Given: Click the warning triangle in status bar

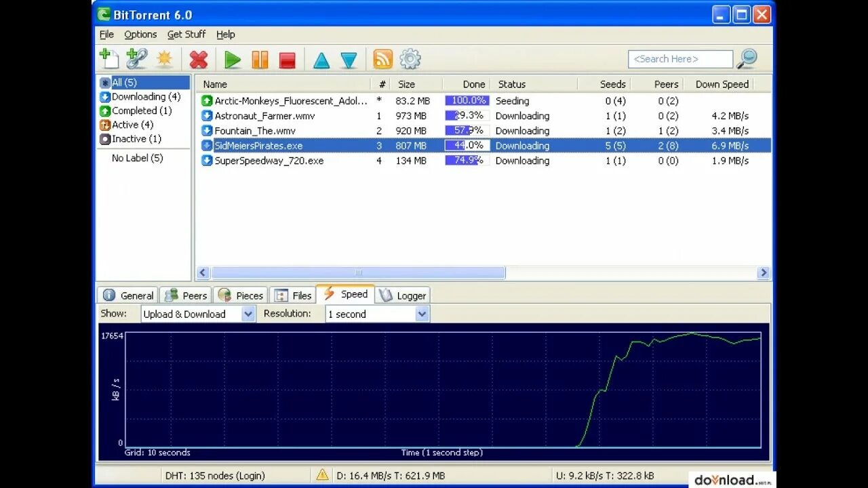Looking at the screenshot, I should pyautogui.click(x=322, y=475).
